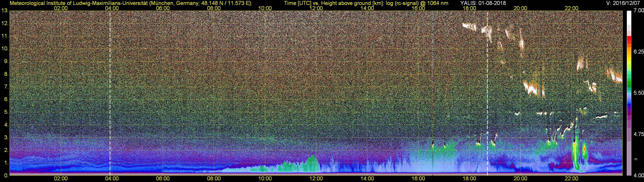Pick the 5 km height axis label
644x182 pixels.
coord(6,112)
